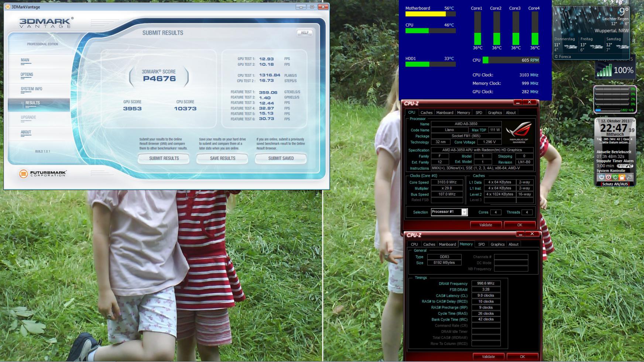Click the green standby icon in System Kontrolle
The width and height of the screenshot is (644, 362).
tap(615, 177)
